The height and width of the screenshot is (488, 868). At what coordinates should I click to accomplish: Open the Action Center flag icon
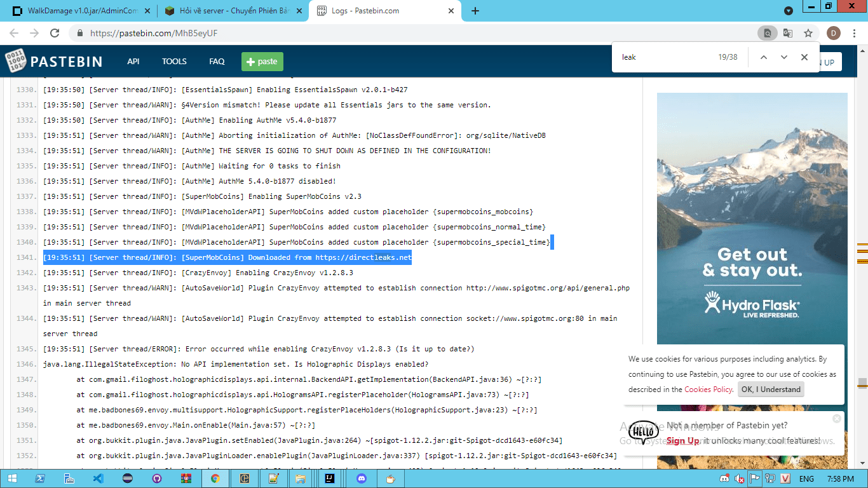click(756, 478)
